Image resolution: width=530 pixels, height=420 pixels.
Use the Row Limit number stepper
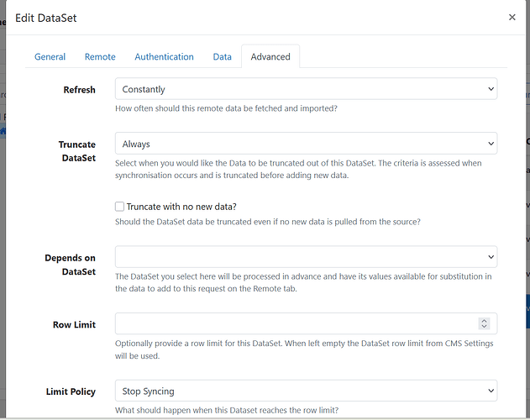click(x=484, y=323)
